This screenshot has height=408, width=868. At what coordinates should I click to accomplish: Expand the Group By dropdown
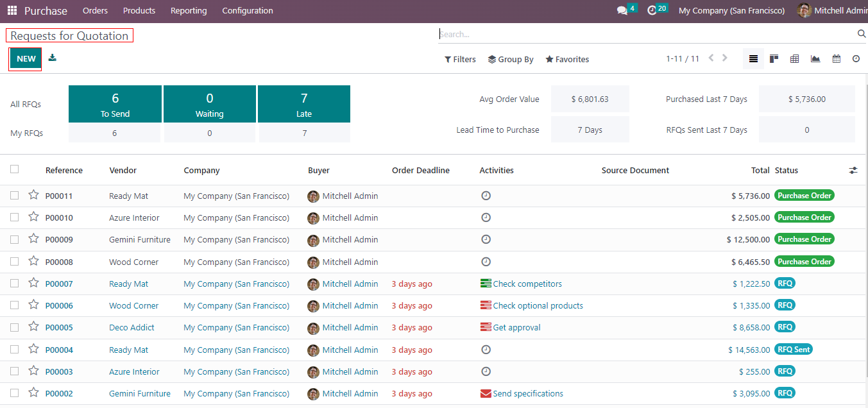coord(511,60)
